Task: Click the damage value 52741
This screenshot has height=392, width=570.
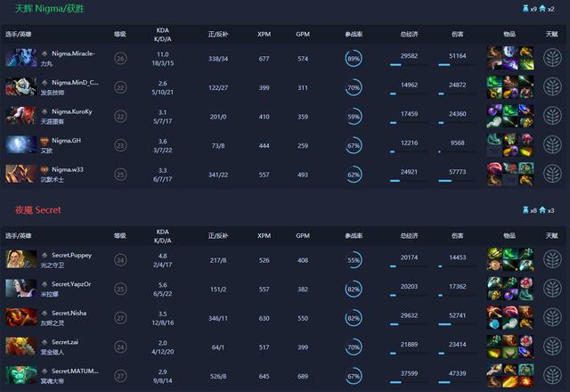Action: (457, 315)
